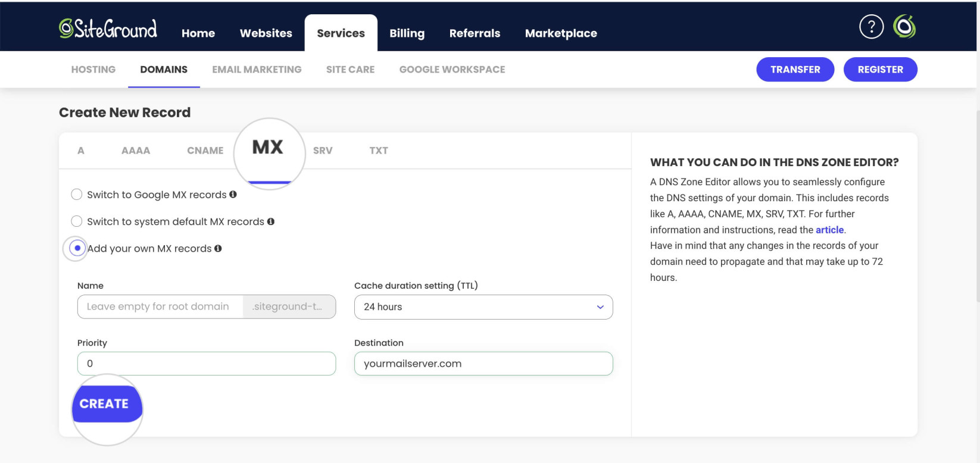Viewport: 980px width, 463px height.
Task: Select the CNAME record tab
Action: (x=205, y=151)
